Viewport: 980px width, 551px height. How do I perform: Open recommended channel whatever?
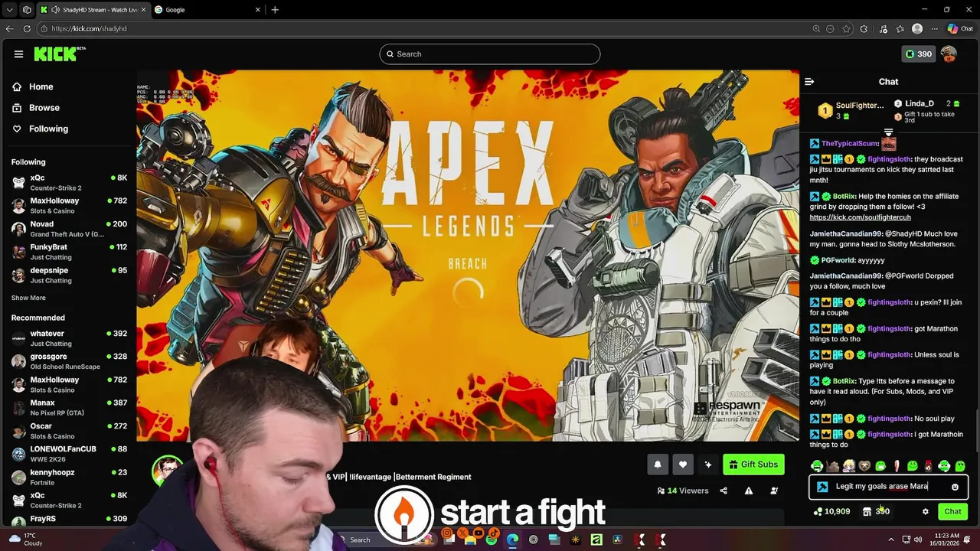tap(69, 338)
